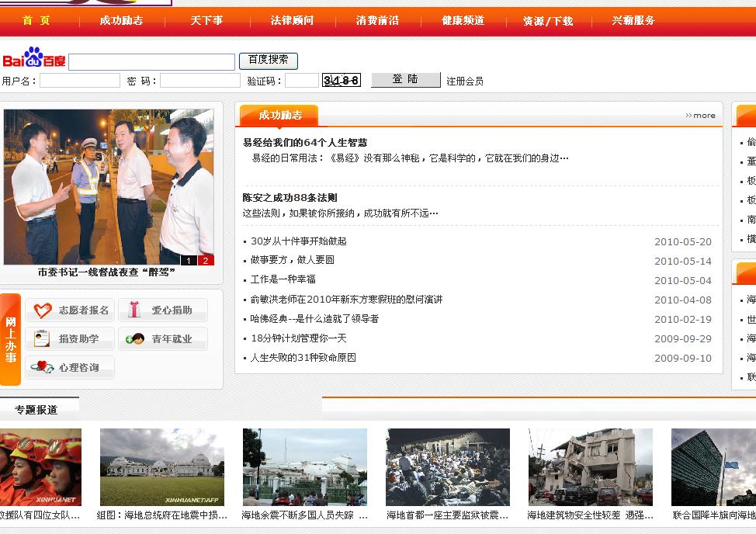Open the 醉驾 night inspection slideshow photo
The width and height of the screenshot is (756, 534).
[x=109, y=187]
